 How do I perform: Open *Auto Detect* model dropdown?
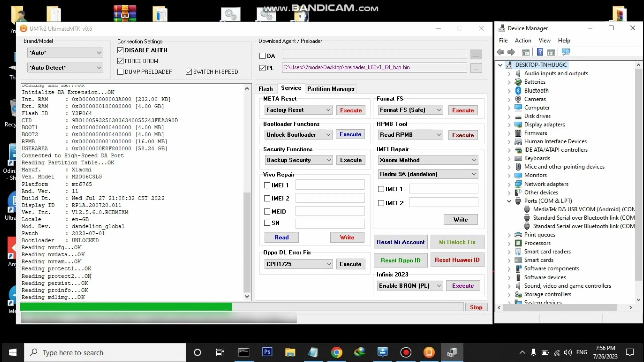point(65,67)
